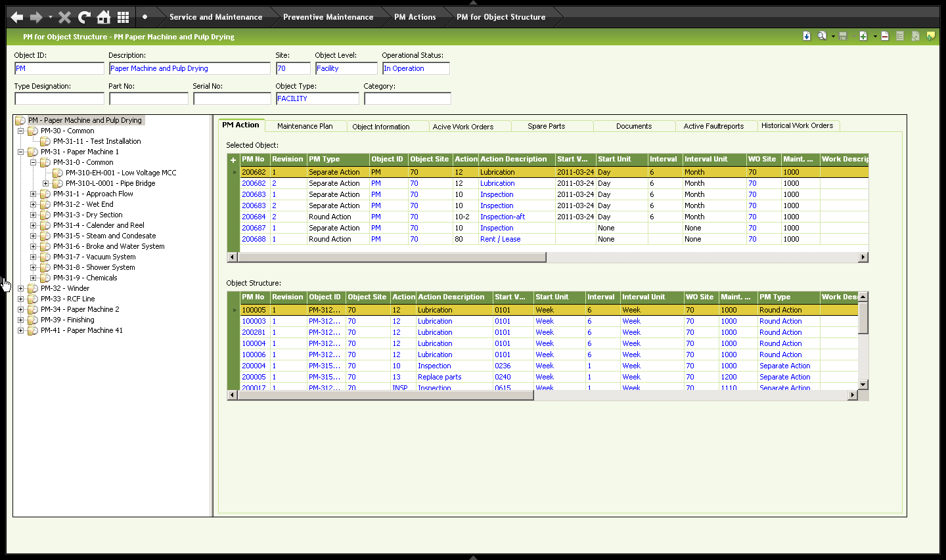The image size is (946, 560).
Task: Expand the PM-32 - Winder node
Action: click(x=20, y=288)
